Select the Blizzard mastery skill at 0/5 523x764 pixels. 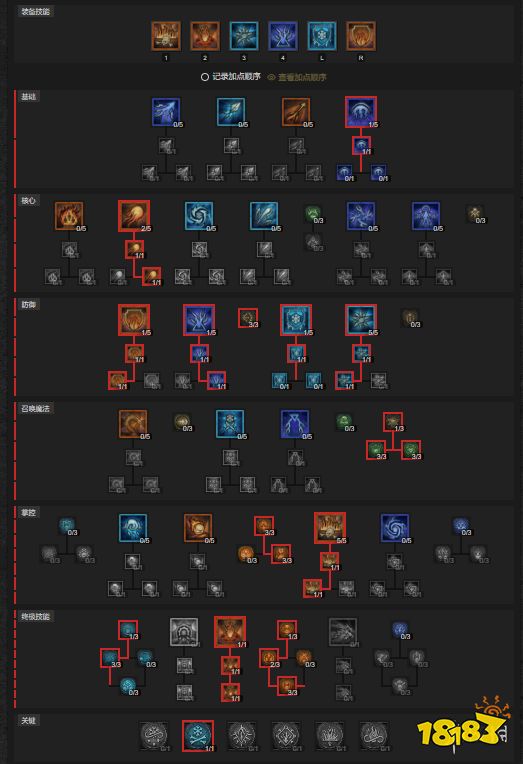(x=133, y=528)
